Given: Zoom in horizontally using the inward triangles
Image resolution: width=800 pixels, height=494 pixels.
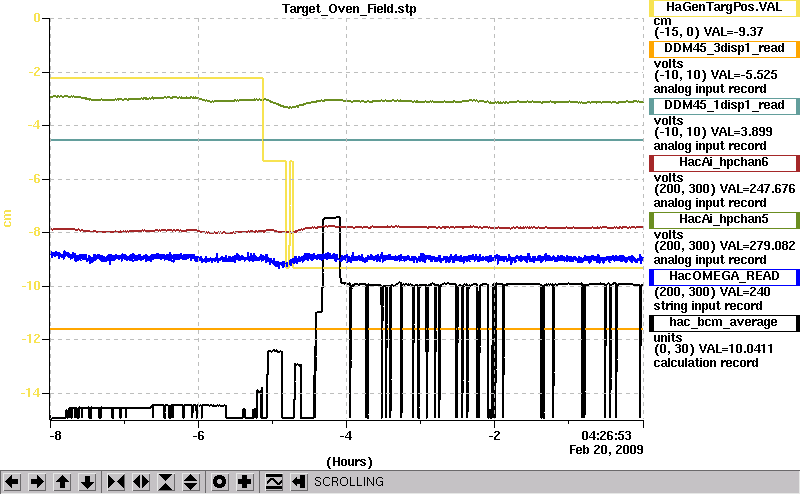Looking at the screenshot, I should pos(116,482).
